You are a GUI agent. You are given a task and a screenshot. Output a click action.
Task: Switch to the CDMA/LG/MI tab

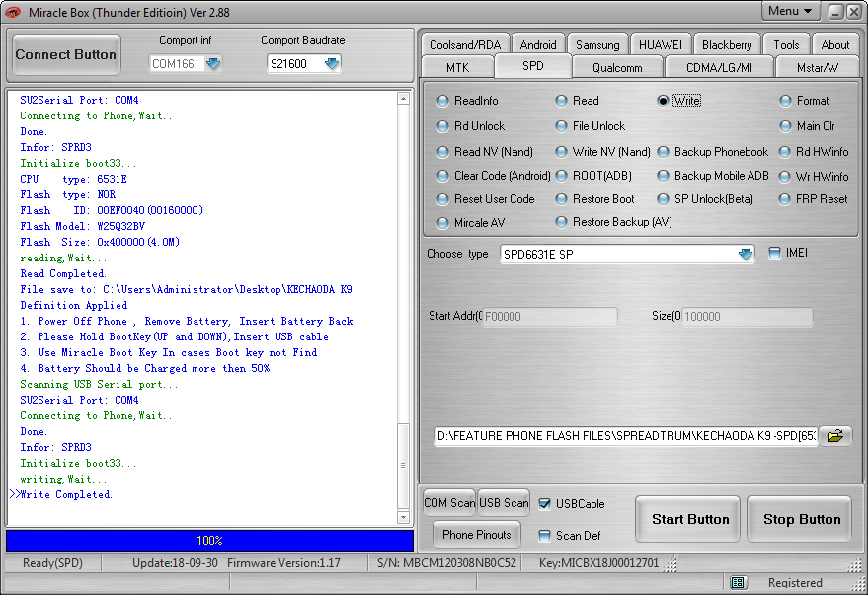[719, 67]
